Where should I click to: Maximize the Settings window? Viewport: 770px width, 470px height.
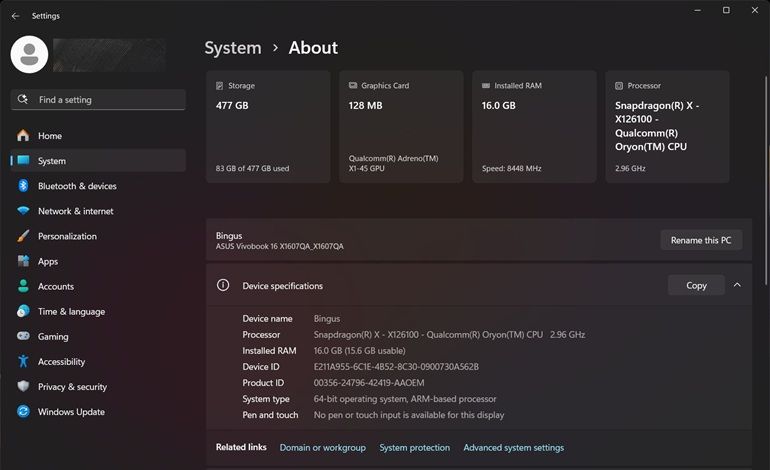point(726,10)
